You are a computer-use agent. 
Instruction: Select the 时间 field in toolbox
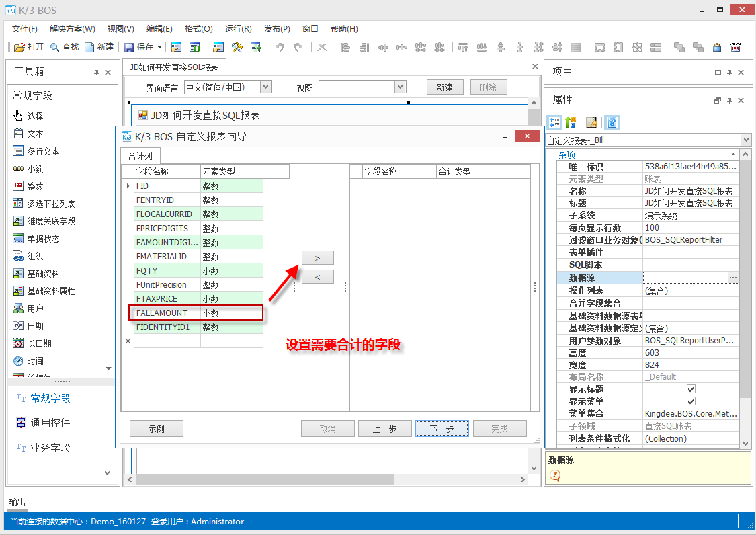pos(28,361)
